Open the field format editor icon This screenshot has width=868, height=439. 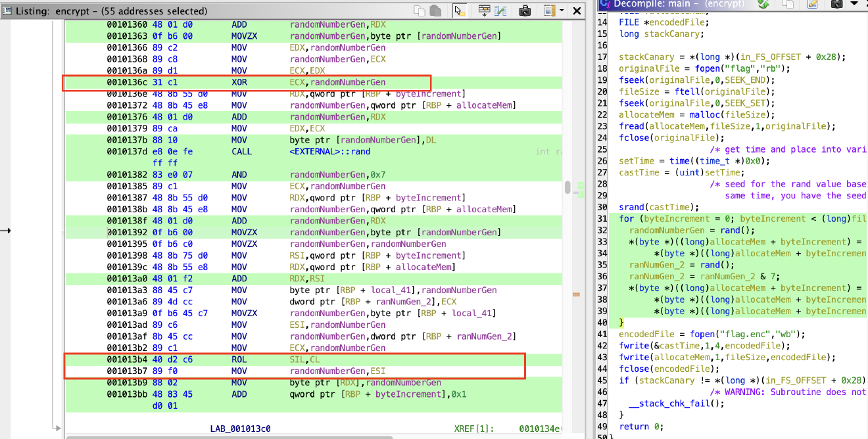pyautogui.click(x=485, y=10)
